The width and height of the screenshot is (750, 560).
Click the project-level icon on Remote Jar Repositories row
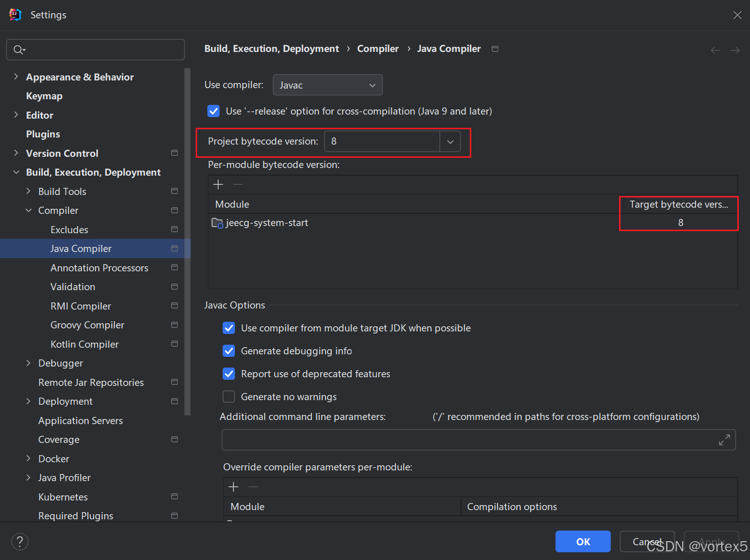tap(174, 382)
